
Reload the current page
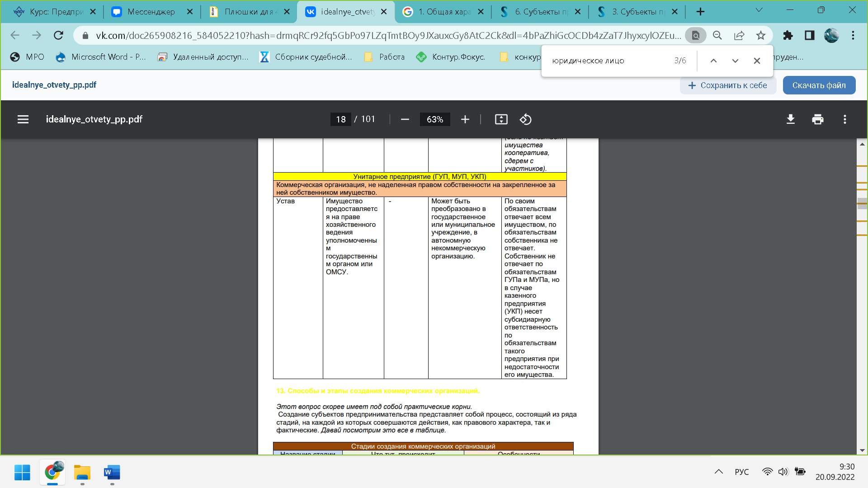(x=58, y=35)
